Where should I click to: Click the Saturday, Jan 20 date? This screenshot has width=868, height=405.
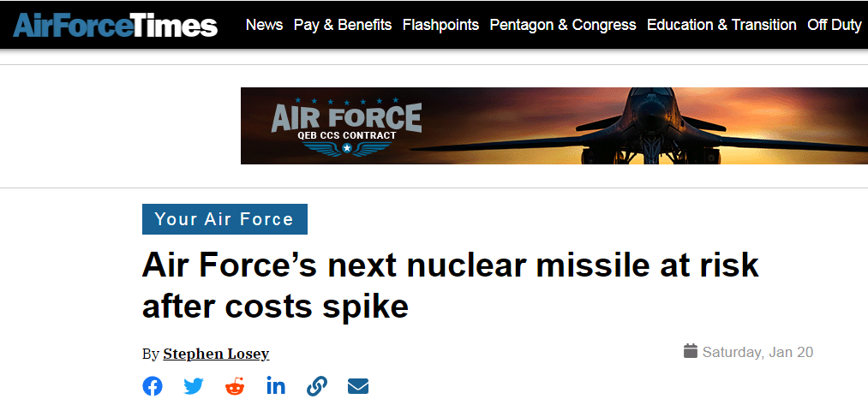(757, 352)
